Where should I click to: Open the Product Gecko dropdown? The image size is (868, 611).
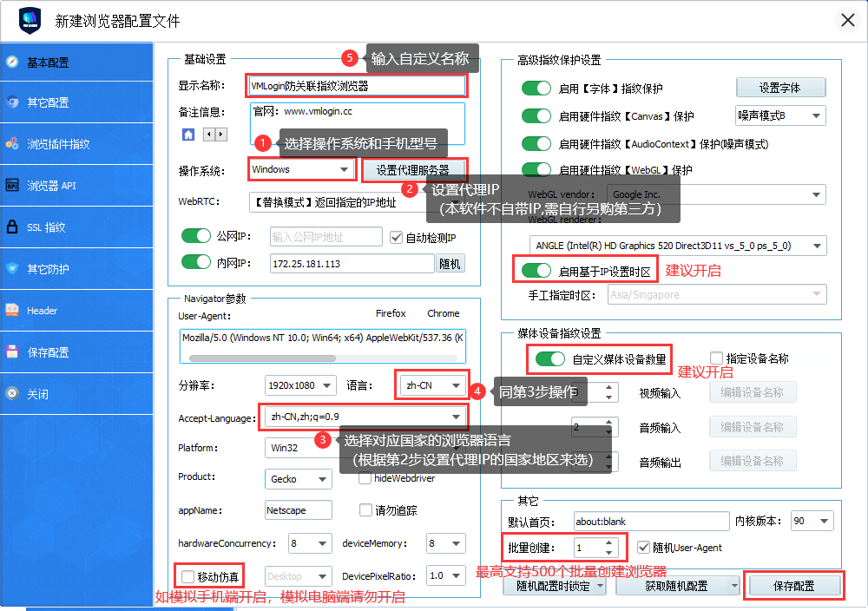299,479
